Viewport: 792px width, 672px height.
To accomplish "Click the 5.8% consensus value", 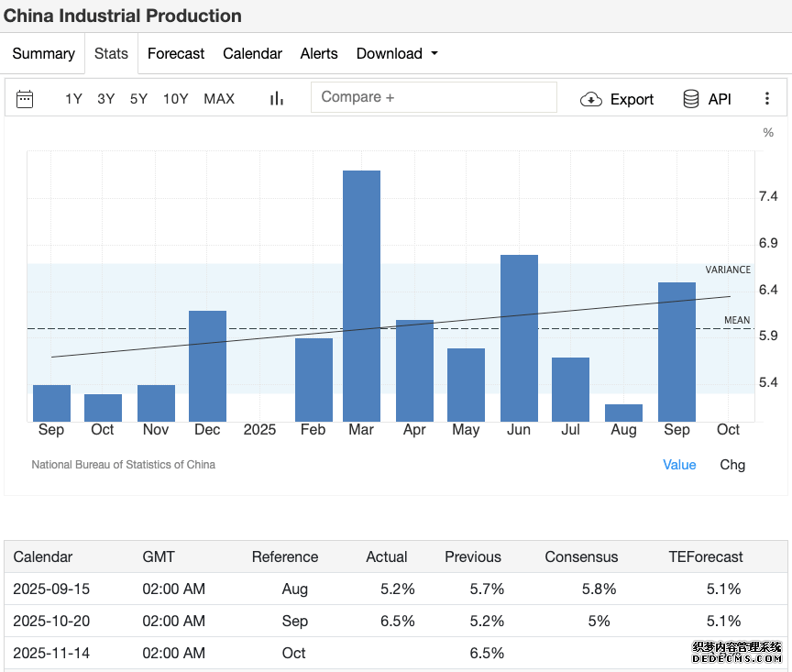I will click(x=599, y=589).
